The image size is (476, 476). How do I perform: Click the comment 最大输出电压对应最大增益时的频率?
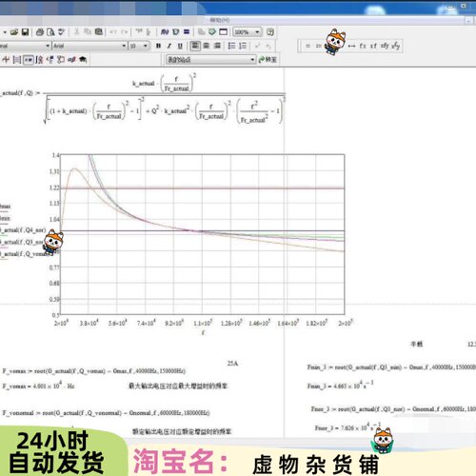pyautogui.click(x=178, y=386)
